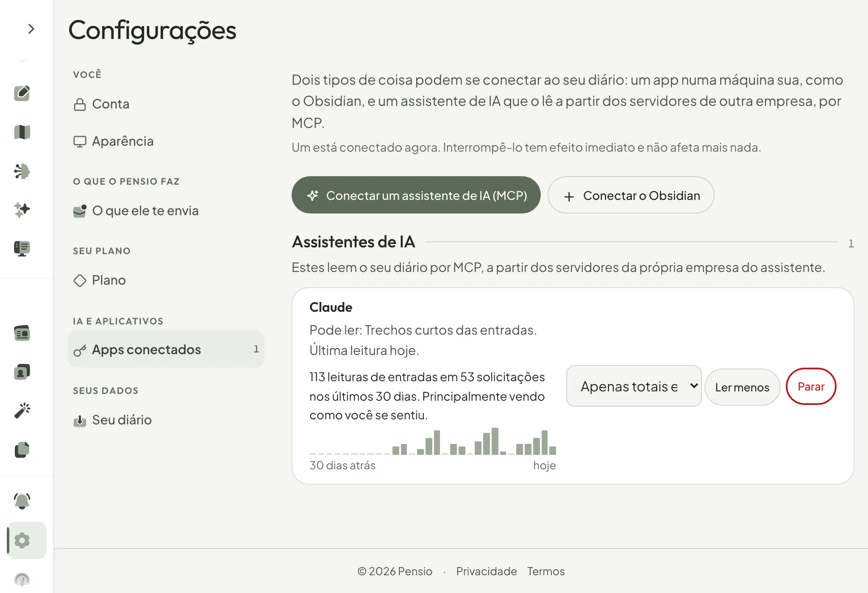The width and height of the screenshot is (868, 593).
Task: Click the Claude assistant name heading
Action: [331, 308]
